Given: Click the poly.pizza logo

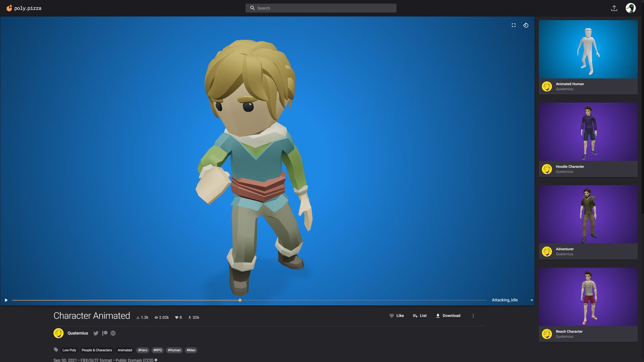Looking at the screenshot, I should tap(24, 8).
